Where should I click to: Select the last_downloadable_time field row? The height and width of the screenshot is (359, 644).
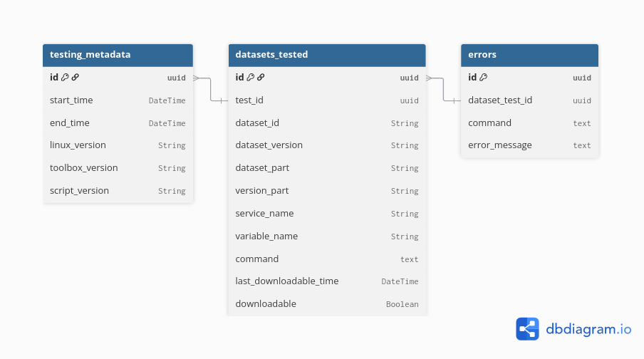pos(326,281)
